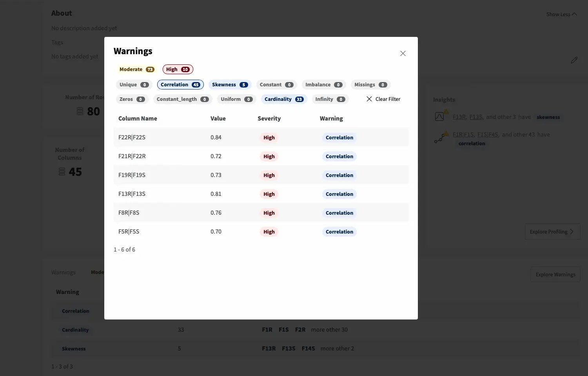Image resolution: width=588 pixels, height=376 pixels.
Task: Click the 0.76 correlation value
Action: pos(216,213)
